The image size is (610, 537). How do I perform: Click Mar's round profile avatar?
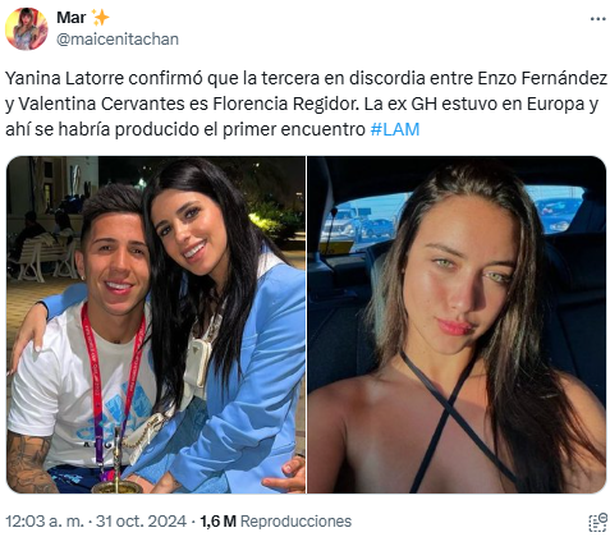[26, 28]
